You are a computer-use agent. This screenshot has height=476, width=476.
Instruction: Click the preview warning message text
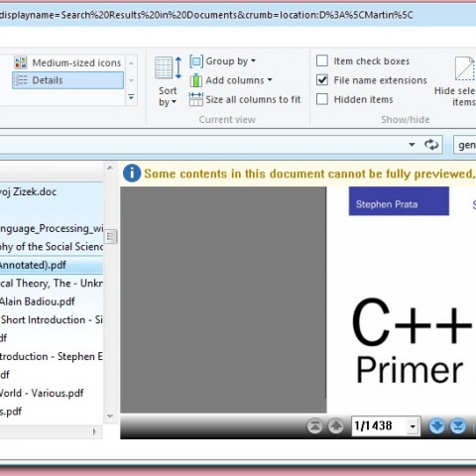click(309, 174)
